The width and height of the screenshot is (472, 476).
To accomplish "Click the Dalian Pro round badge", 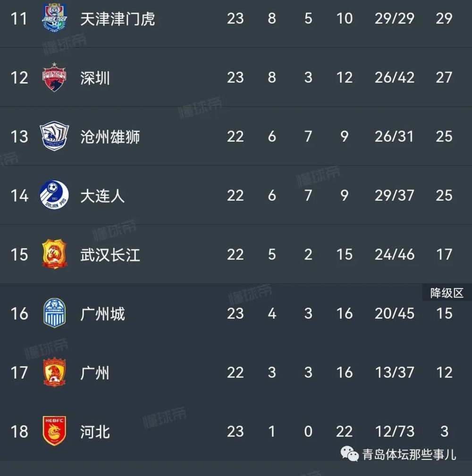I will click(x=54, y=195).
